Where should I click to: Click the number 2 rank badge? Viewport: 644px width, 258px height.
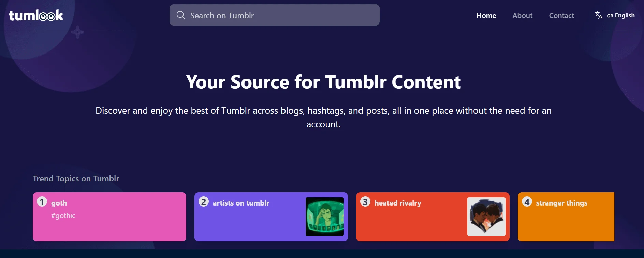coord(204,202)
